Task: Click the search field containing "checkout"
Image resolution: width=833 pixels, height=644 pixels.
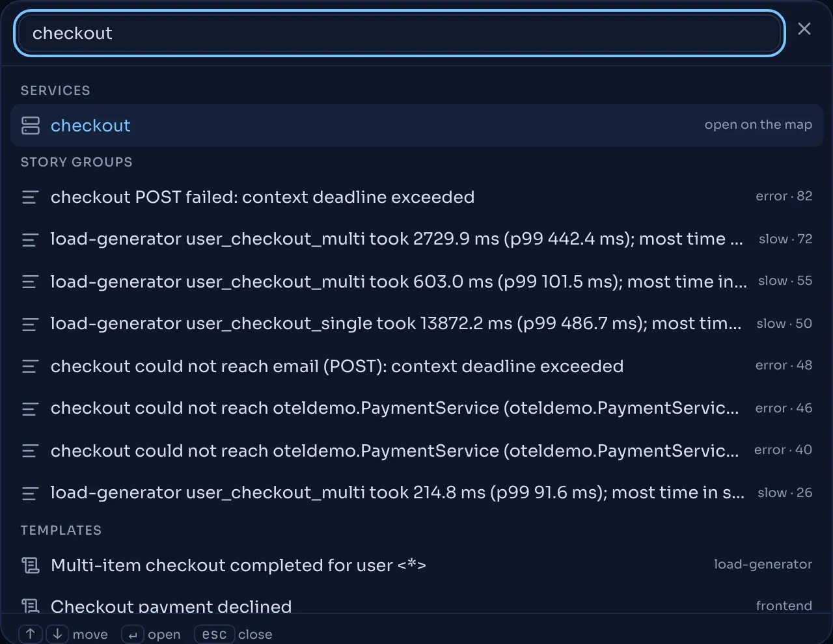Action: (x=399, y=33)
